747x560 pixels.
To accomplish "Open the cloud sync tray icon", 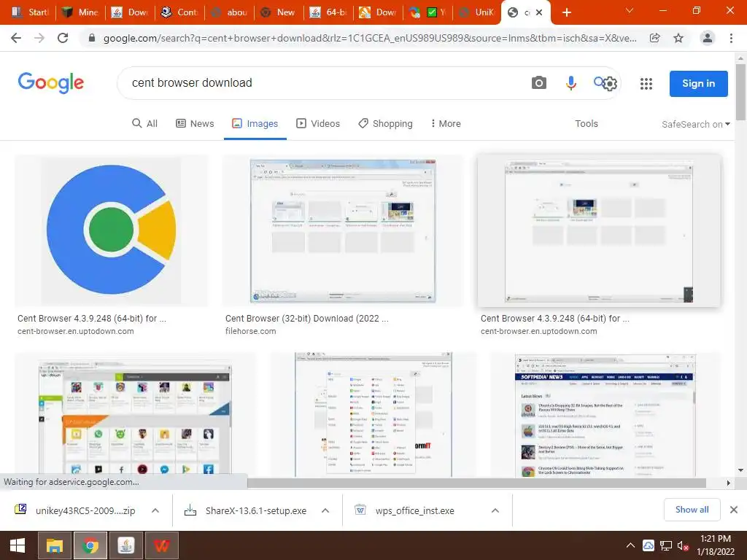I will (649, 545).
